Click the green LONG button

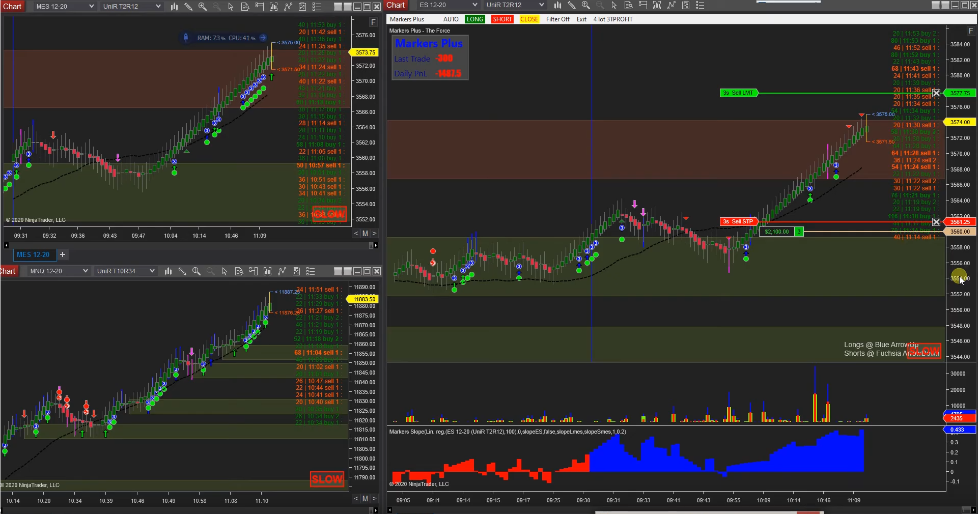[475, 19]
